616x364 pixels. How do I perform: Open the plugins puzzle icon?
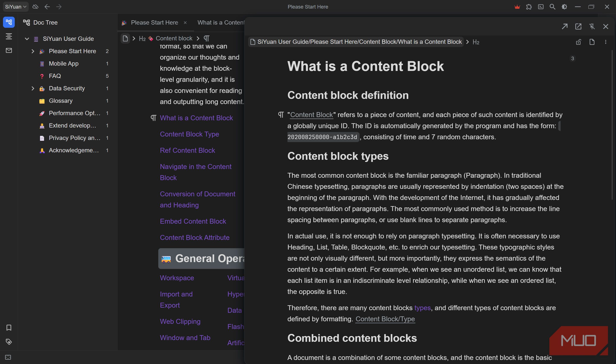click(x=529, y=7)
